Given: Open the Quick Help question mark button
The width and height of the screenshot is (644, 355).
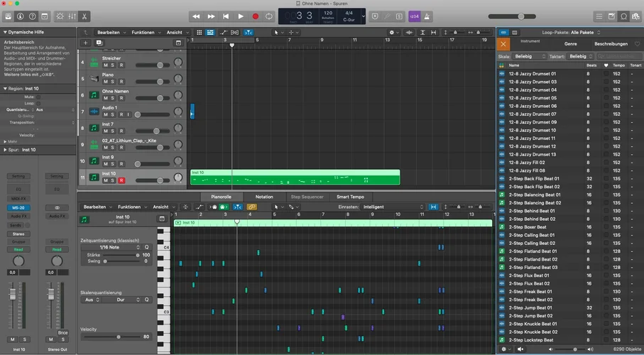Looking at the screenshot, I should (x=32, y=16).
